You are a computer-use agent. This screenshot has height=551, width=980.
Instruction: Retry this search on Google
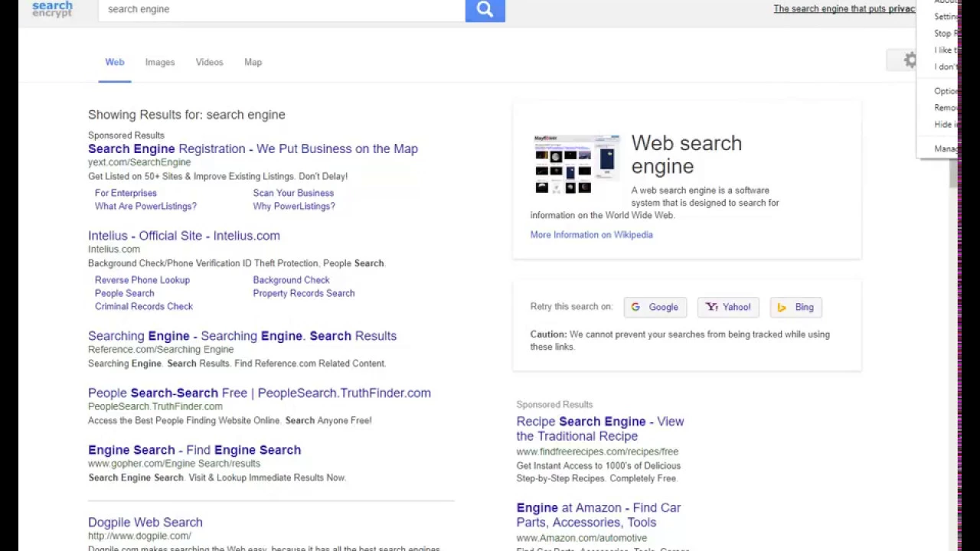(655, 307)
